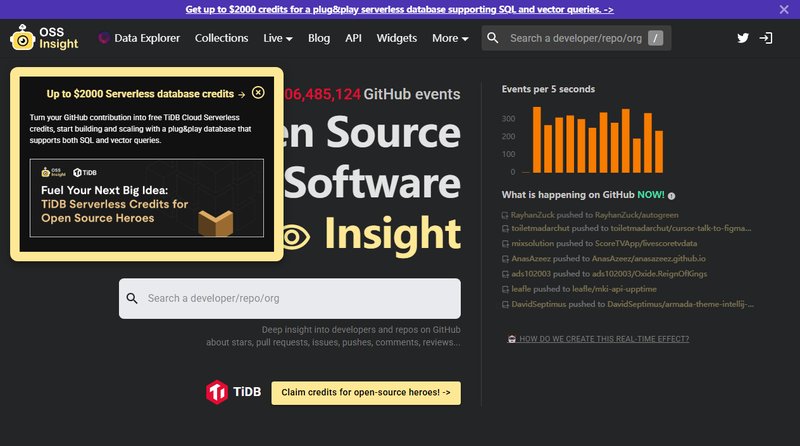Expand the More dropdown menu
This screenshot has height=446, width=800.
click(450, 38)
